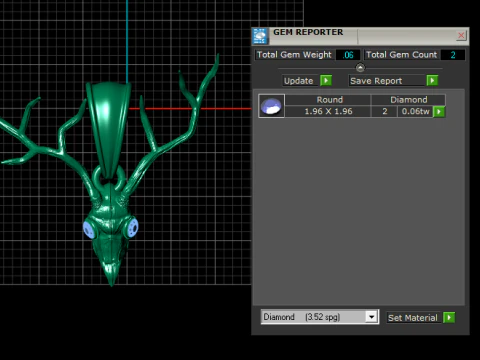Select the quantity '2' cell in gem row

(x=385, y=111)
